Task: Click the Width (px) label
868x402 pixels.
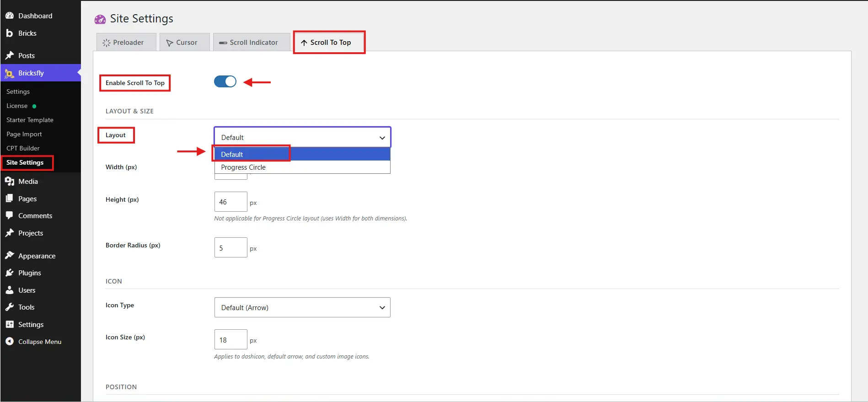Action: coord(121,167)
